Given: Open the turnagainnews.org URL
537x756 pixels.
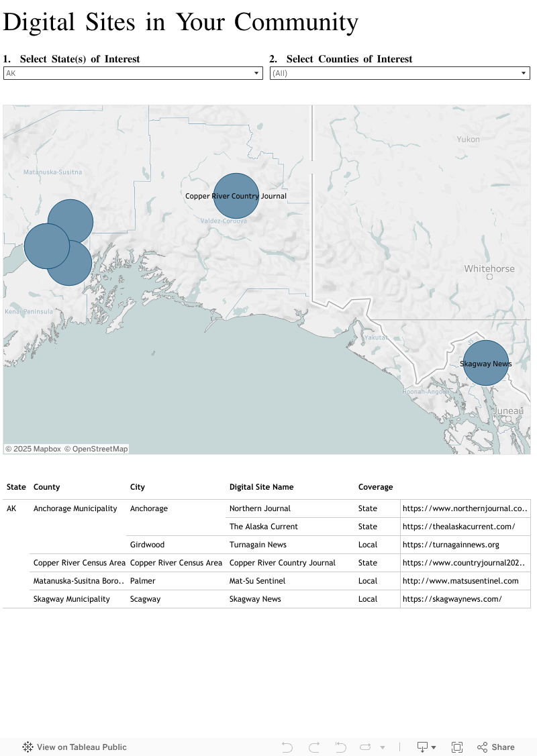Looking at the screenshot, I should 450,545.
